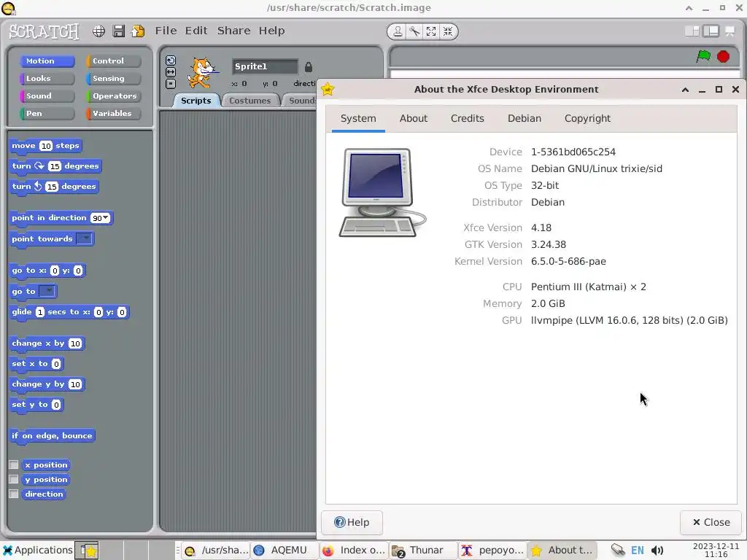The width and height of the screenshot is (747, 560).
Task: Click the date and time clock
Action: pyautogui.click(x=716, y=550)
